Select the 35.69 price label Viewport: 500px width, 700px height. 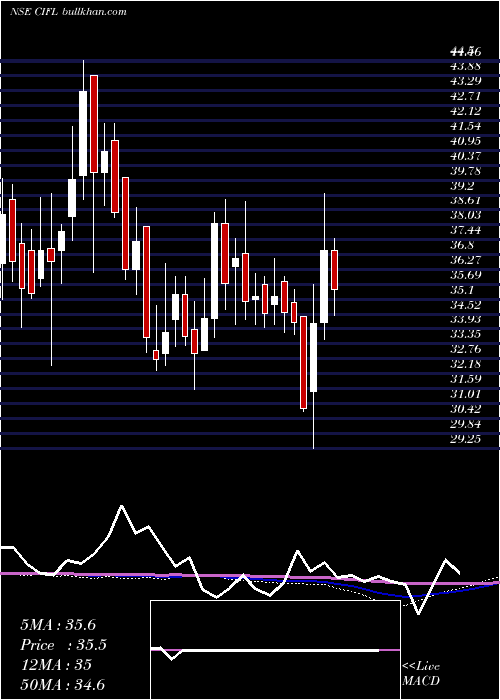point(466,275)
